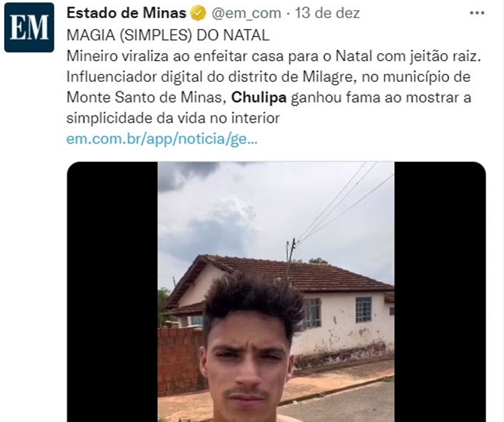Click the phrase simplicidade da vida no interior

pyautogui.click(x=173, y=118)
